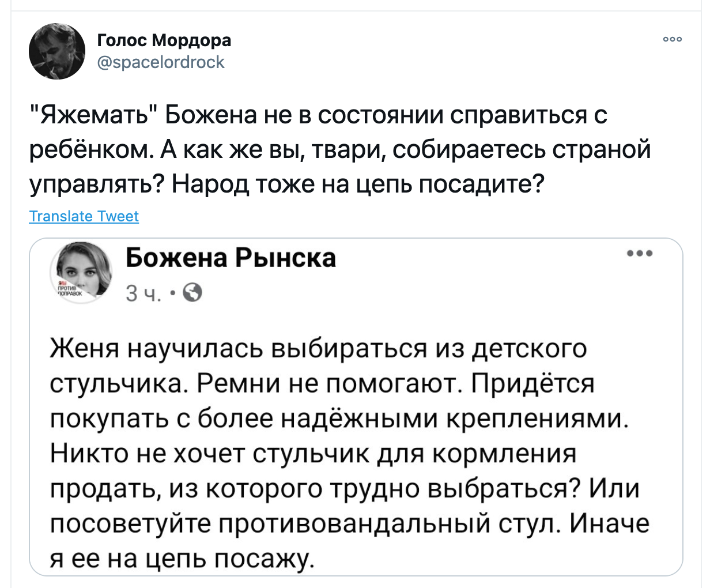Click the line 'Никто не хочет стульчик для кормления'
Viewport: 710px width, 588px height.
(x=314, y=454)
